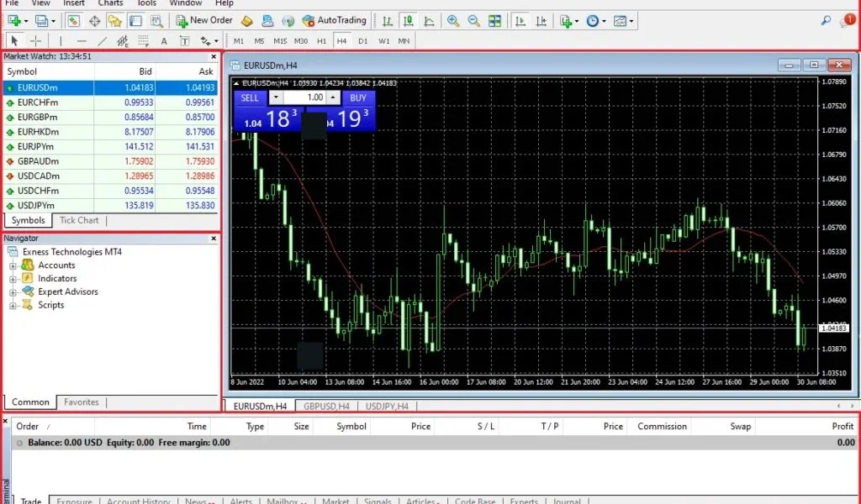Viewport: 861px width, 504px height.
Task: Tile chart windows with the tiling icon
Action: pos(494,20)
